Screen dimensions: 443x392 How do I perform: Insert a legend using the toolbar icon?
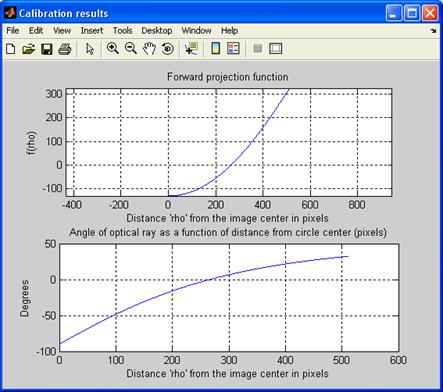(x=233, y=48)
